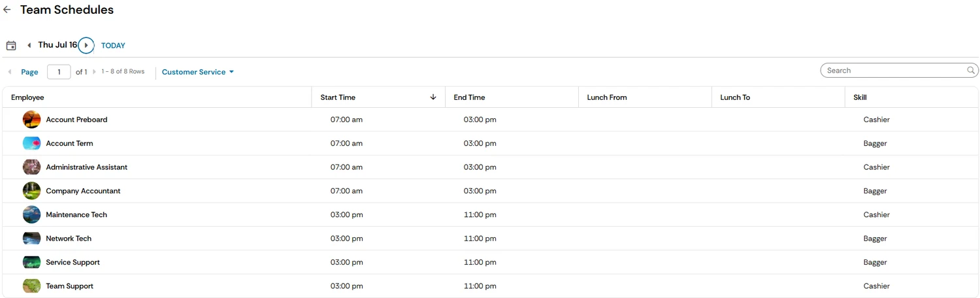Click the Page label link
This screenshot has height=298, width=980.
click(x=29, y=72)
